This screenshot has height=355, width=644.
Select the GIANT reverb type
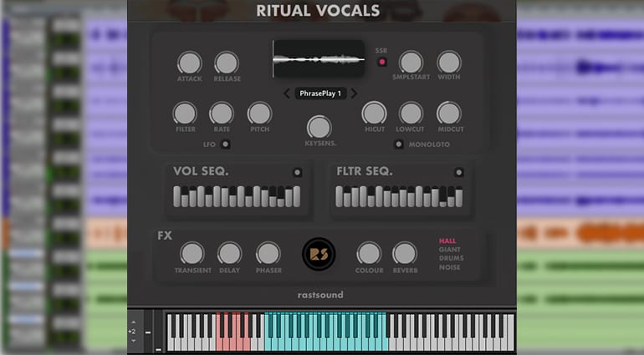[450, 250]
